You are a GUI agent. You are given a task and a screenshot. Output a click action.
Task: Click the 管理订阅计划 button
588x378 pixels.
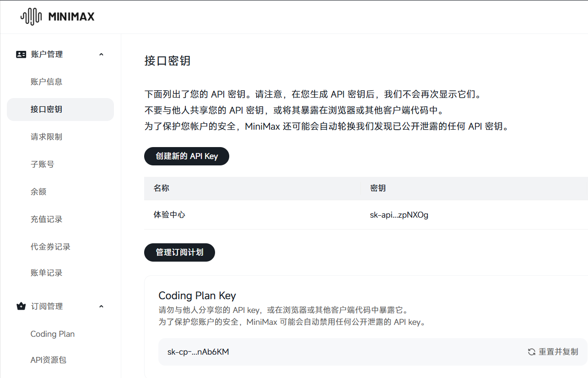click(179, 252)
